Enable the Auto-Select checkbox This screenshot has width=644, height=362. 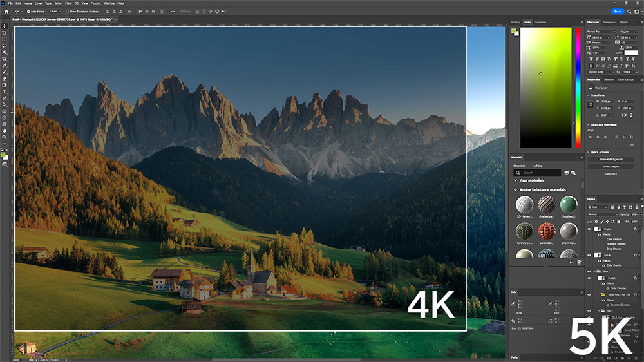(x=28, y=12)
